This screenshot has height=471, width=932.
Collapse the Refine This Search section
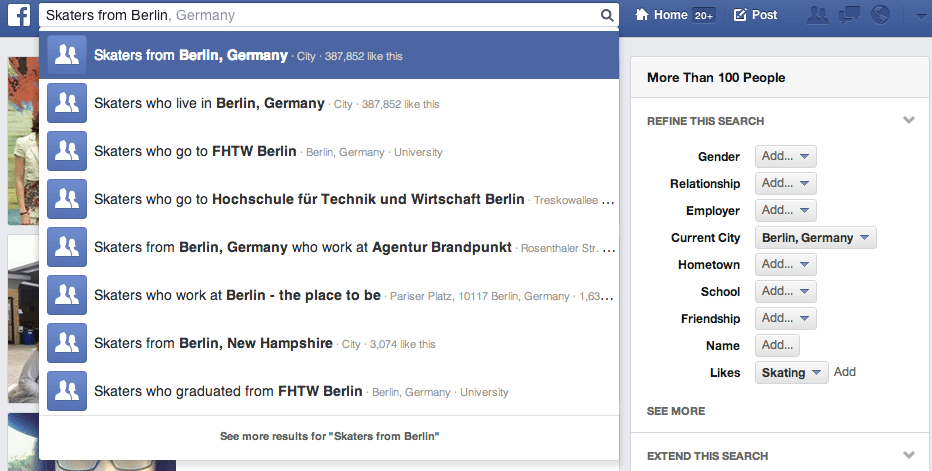pos(908,120)
